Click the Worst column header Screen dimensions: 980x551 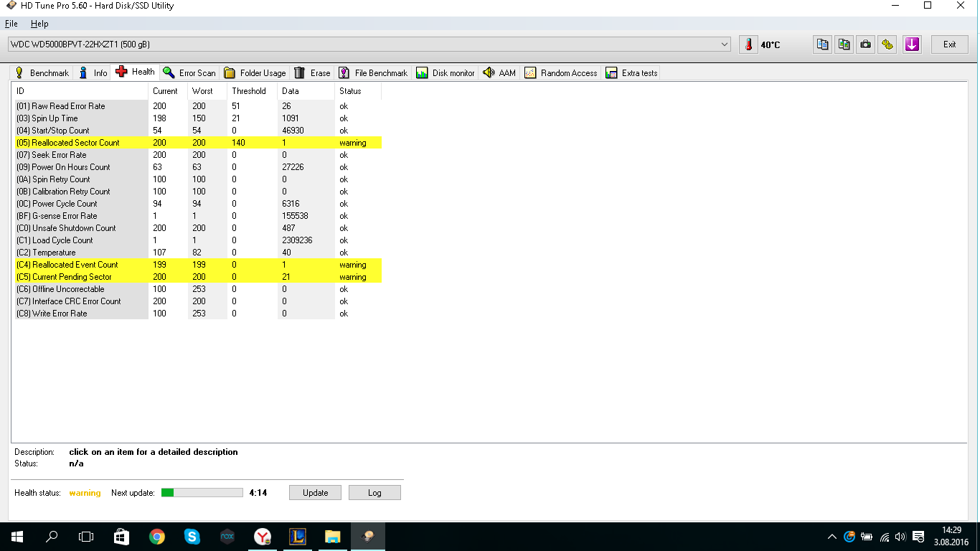pyautogui.click(x=207, y=91)
